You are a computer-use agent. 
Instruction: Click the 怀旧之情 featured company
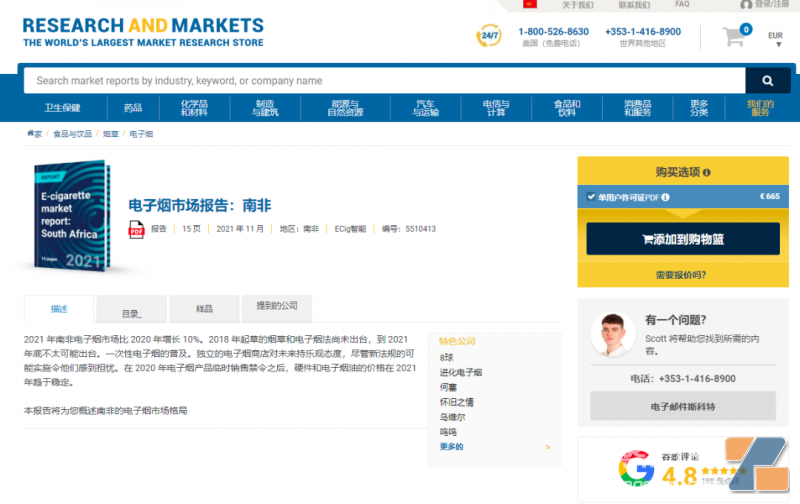(457, 402)
